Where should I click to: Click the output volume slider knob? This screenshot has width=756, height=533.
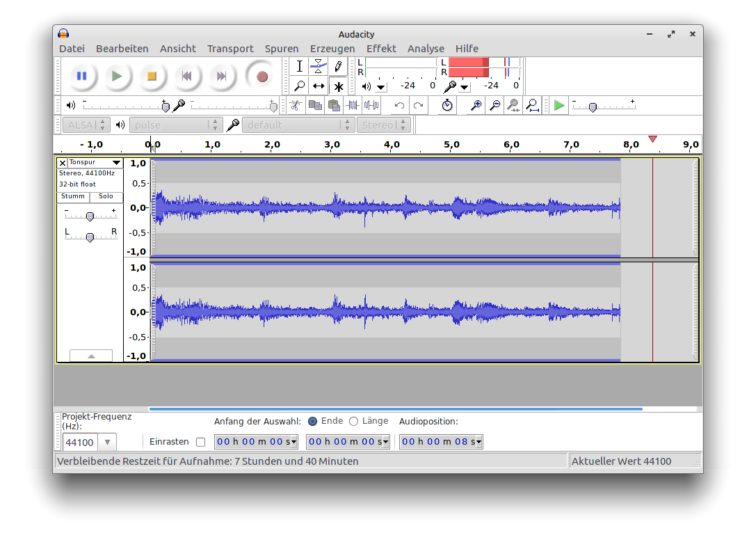click(166, 106)
